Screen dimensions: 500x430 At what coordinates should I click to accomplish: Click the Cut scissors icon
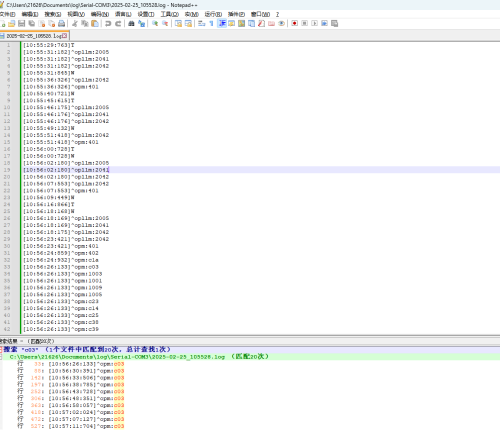coord(75,23)
